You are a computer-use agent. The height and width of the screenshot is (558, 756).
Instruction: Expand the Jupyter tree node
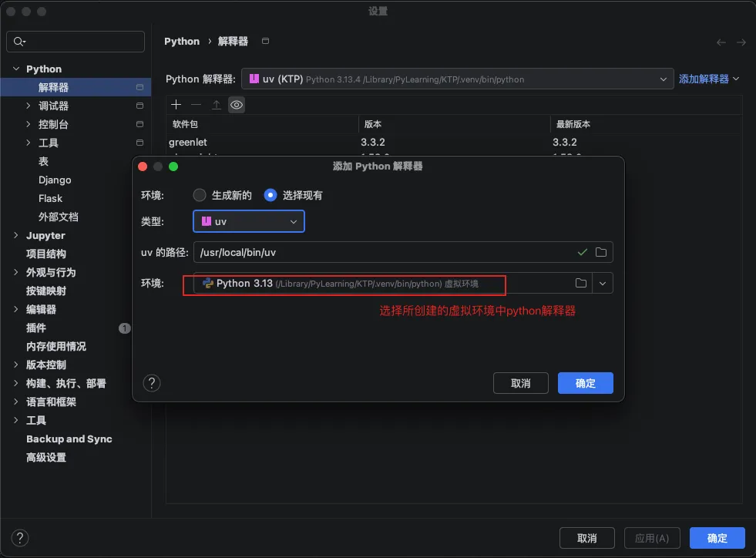pos(16,236)
